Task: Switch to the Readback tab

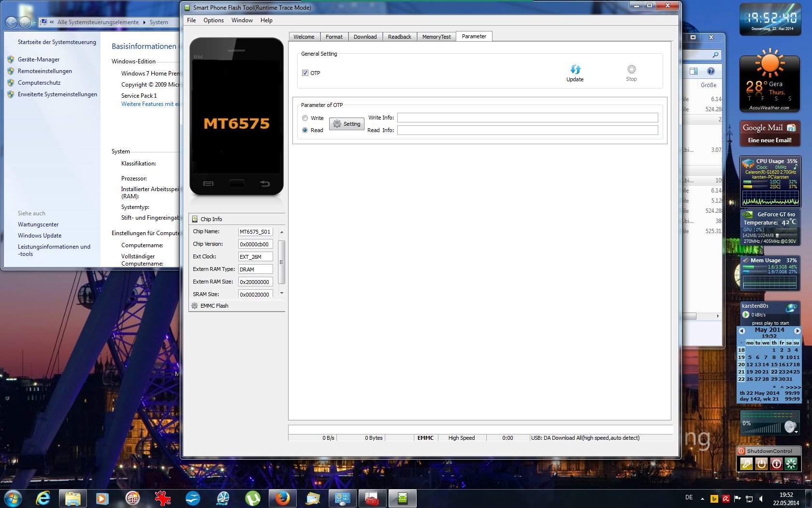Action: 400,37
